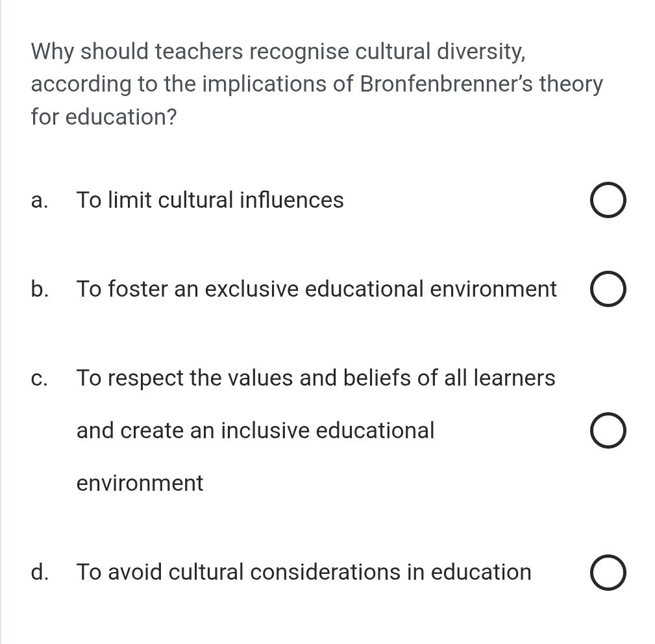Select the radio button for option a
This screenshot has width=655, height=644.
pos(608,200)
